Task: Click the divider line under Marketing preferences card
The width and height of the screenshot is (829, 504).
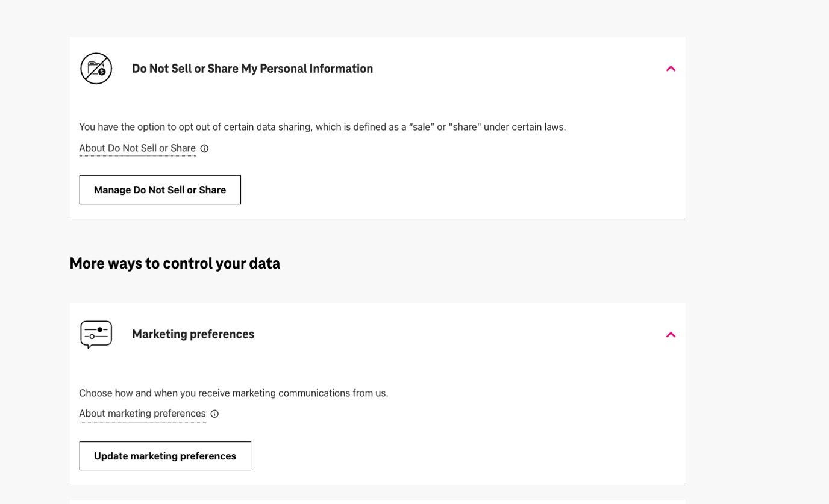Action: point(377,485)
